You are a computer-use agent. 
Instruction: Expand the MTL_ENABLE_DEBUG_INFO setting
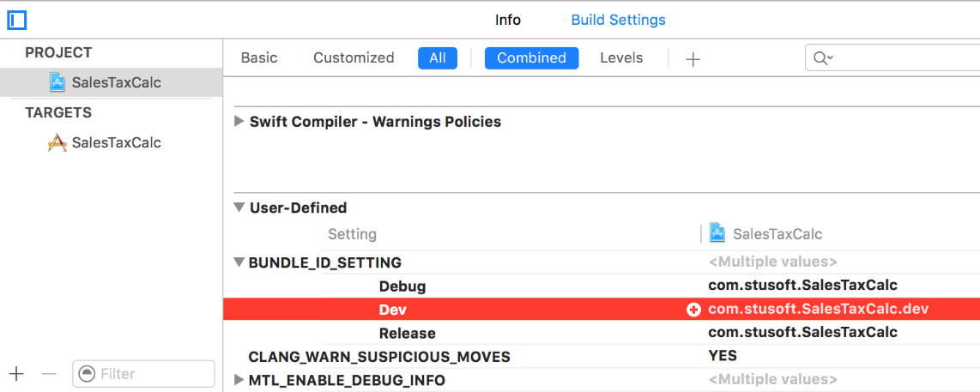point(239,380)
